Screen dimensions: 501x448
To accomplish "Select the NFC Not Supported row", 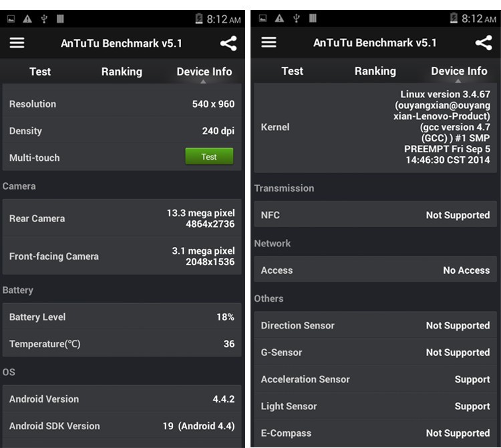I will coord(375,215).
